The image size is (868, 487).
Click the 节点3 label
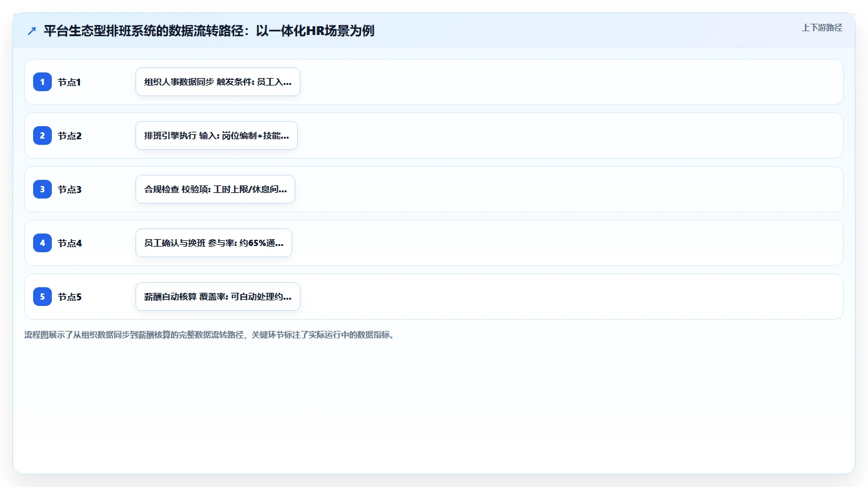click(69, 189)
